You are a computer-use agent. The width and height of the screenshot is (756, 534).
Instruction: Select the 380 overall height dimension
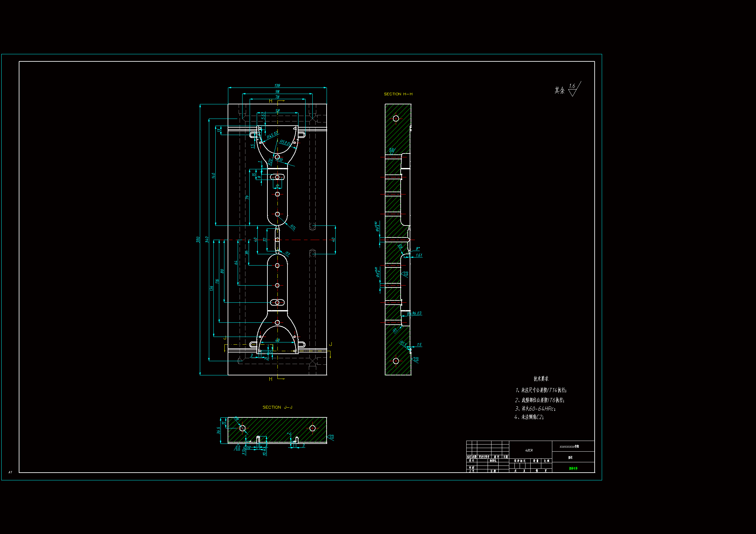(x=198, y=239)
